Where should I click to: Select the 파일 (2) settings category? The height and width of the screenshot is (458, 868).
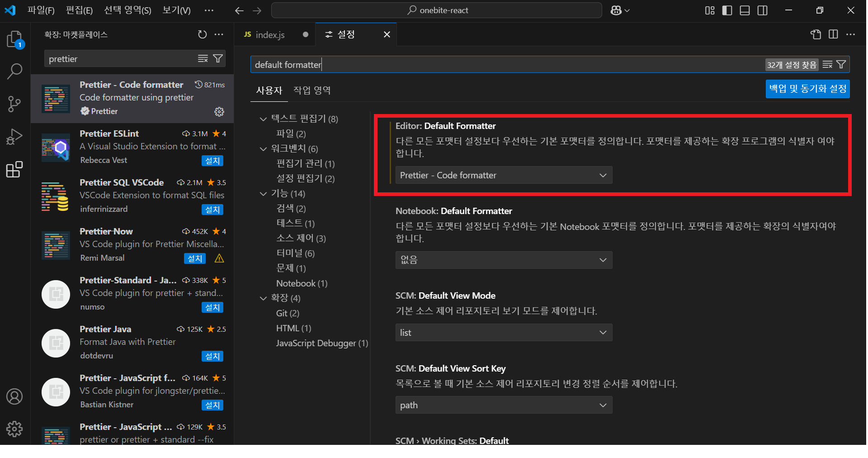pyautogui.click(x=291, y=134)
